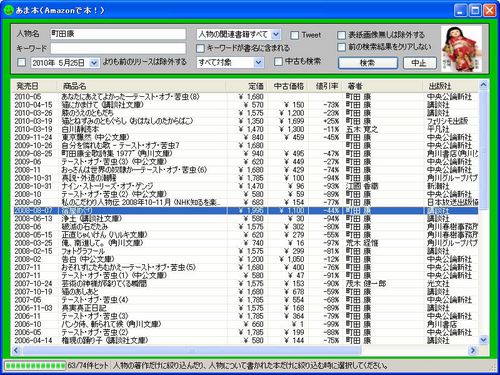Close the あま本 window
This screenshot has width=500, height=375.
[x=490, y=10]
